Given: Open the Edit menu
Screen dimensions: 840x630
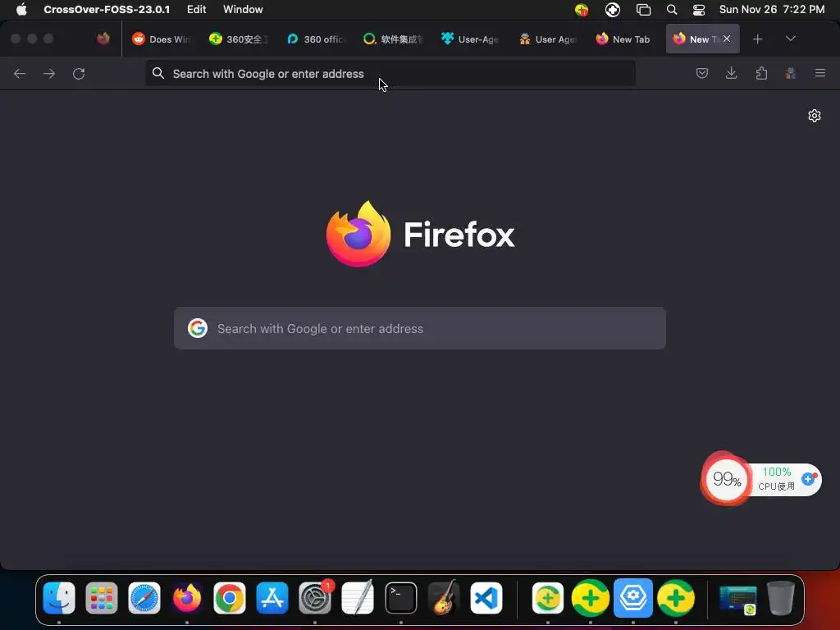Looking at the screenshot, I should (x=197, y=9).
